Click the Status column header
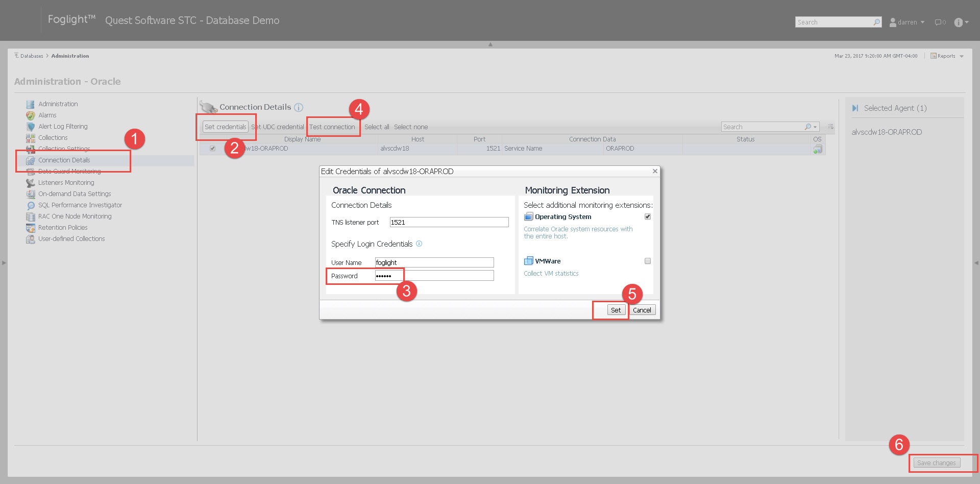The width and height of the screenshot is (980, 484). pos(746,139)
